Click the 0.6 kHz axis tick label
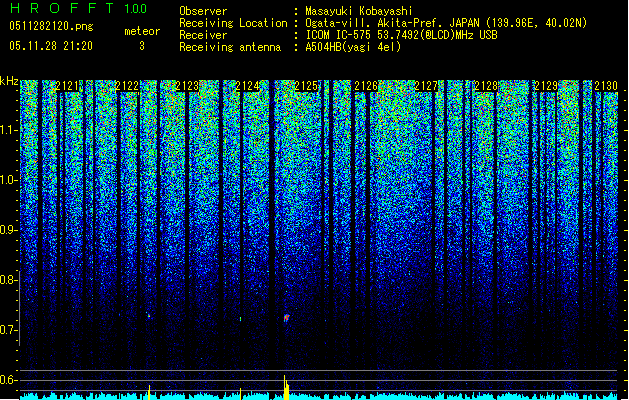 pos(9,380)
